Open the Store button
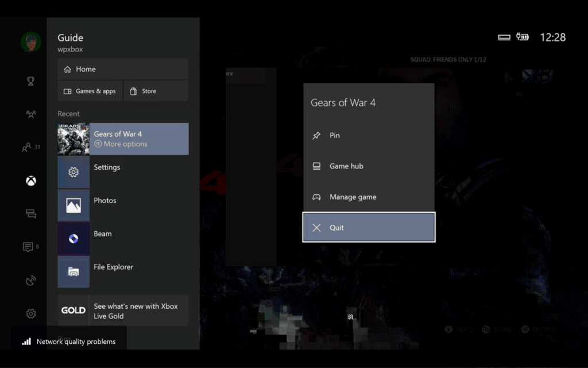This screenshot has width=588, height=368. [156, 91]
